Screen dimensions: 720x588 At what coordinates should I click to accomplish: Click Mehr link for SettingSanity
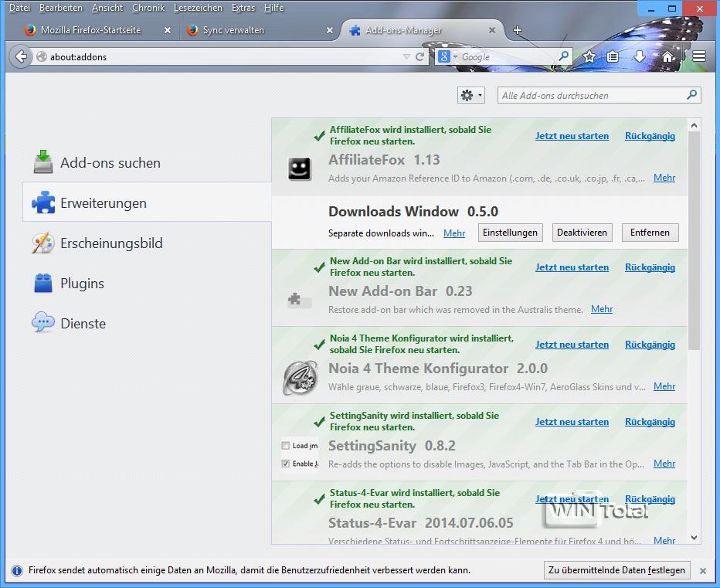[664, 464]
